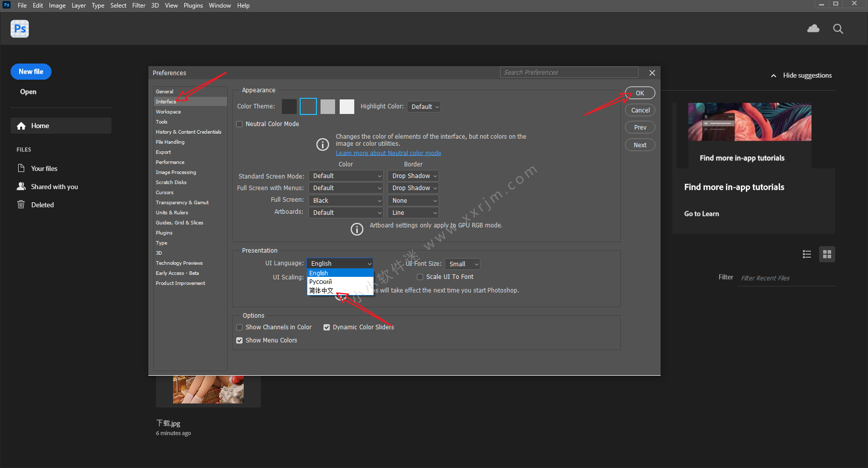Collapse the UI Language dropdown
This screenshot has width=868, height=468.
pyautogui.click(x=340, y=263)
